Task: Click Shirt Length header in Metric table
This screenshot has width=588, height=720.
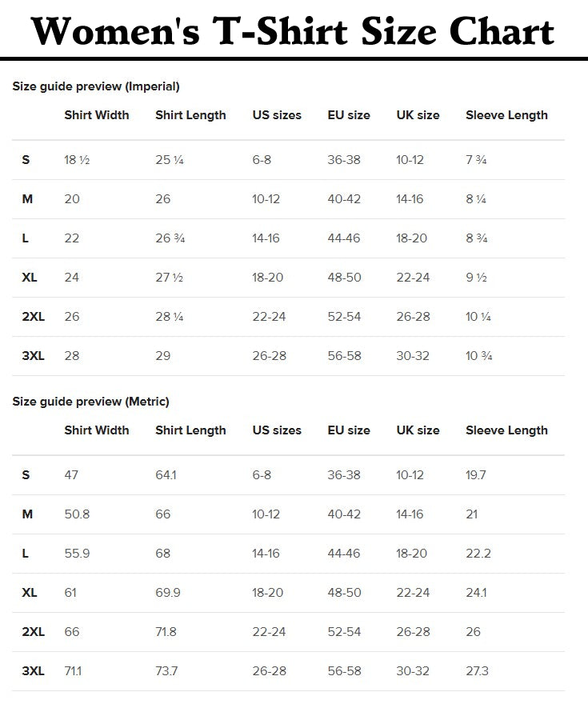Action: coord(190,430)
